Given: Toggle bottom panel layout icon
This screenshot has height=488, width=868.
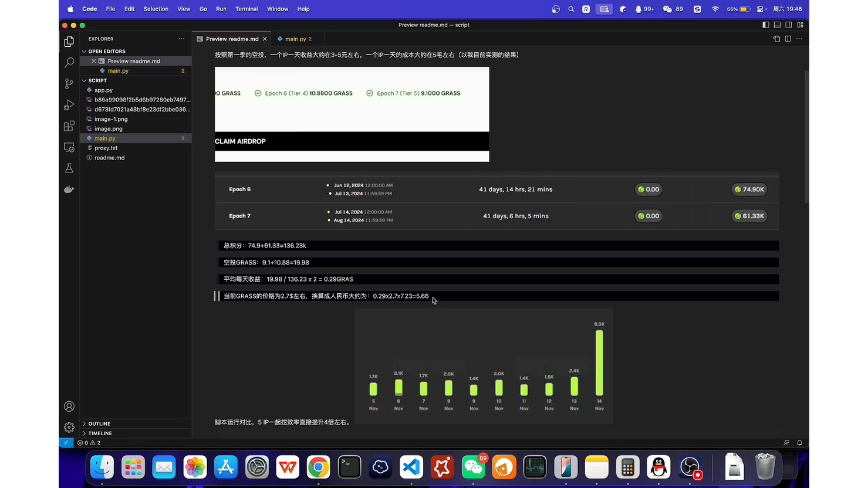Looking at the screenshot, I should pyautogui.click(x=777, y=25).
